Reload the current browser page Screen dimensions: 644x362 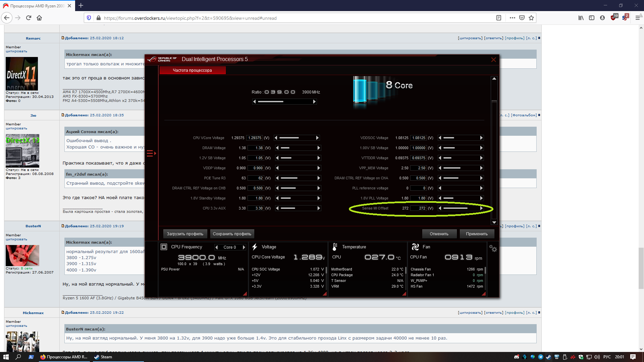(x=29, y=18)
